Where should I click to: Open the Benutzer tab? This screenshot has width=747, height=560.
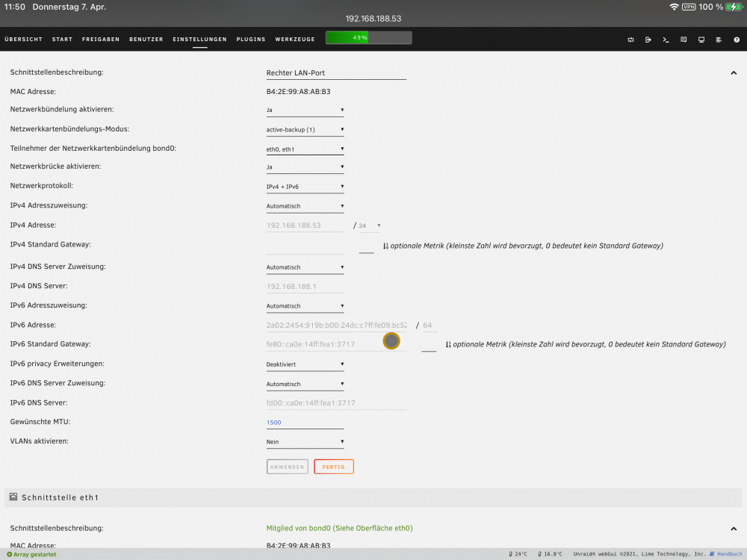tap(146, 40)
